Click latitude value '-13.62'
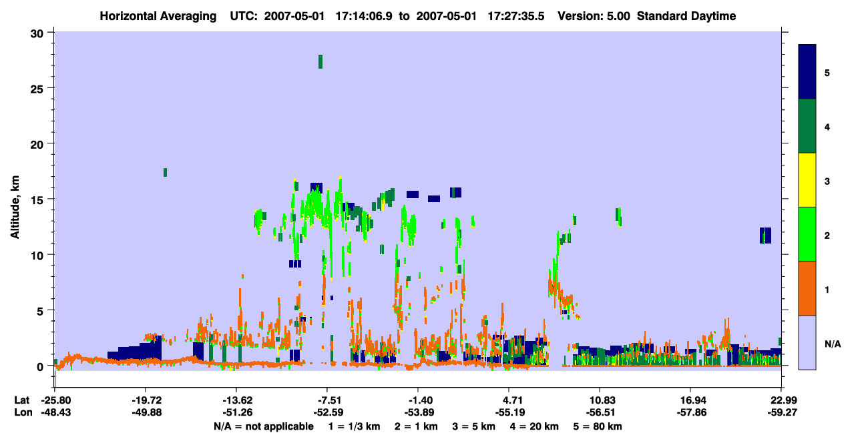 click(x=236, y=400)
